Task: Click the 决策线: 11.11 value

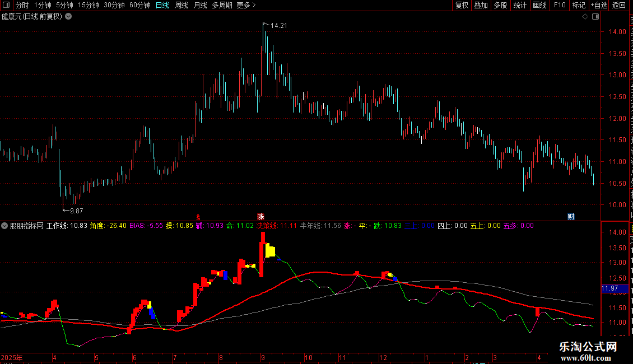Action: coord(277,226)
